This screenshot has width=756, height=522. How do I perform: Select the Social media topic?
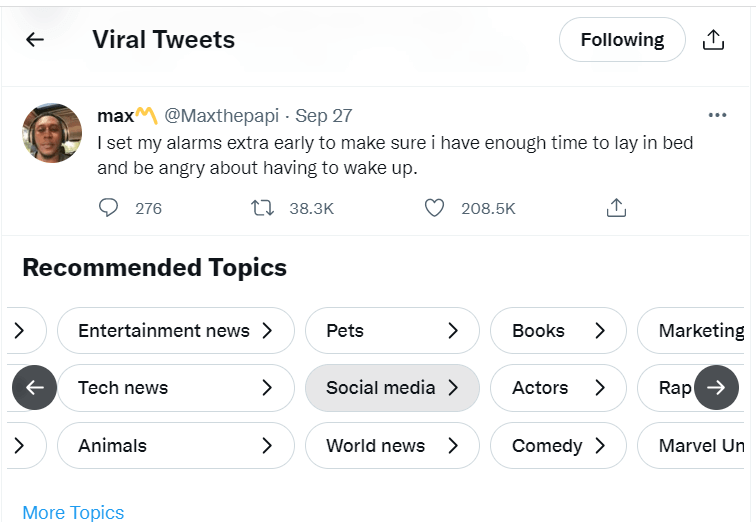point(391,388)
